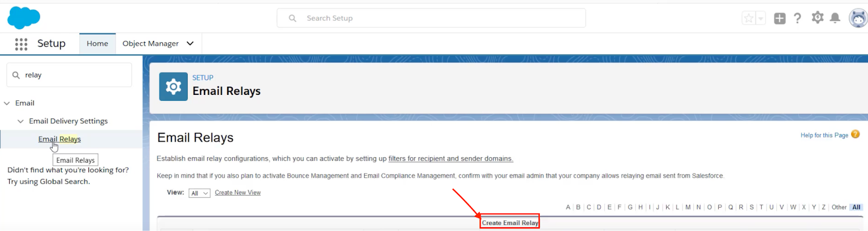Screen dimensions: 868x231
Task: Open the App Launcher dots grid
Action: [21, 44]
